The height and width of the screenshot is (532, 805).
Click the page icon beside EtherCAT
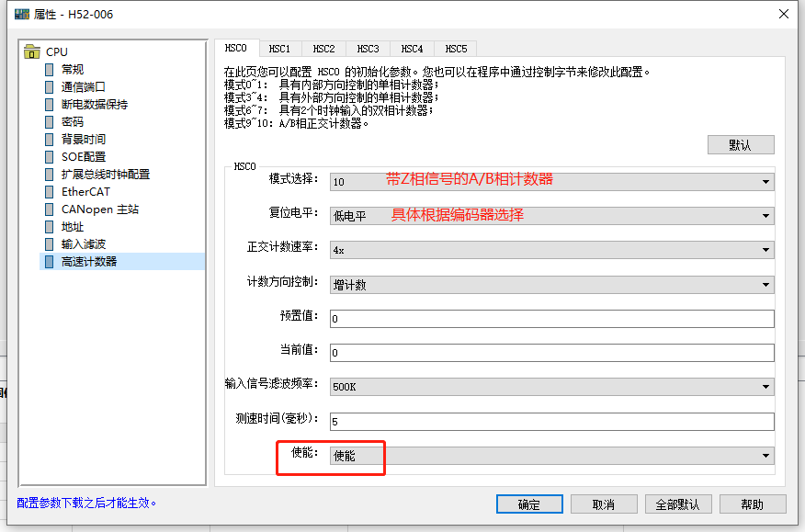click(50, 191)
